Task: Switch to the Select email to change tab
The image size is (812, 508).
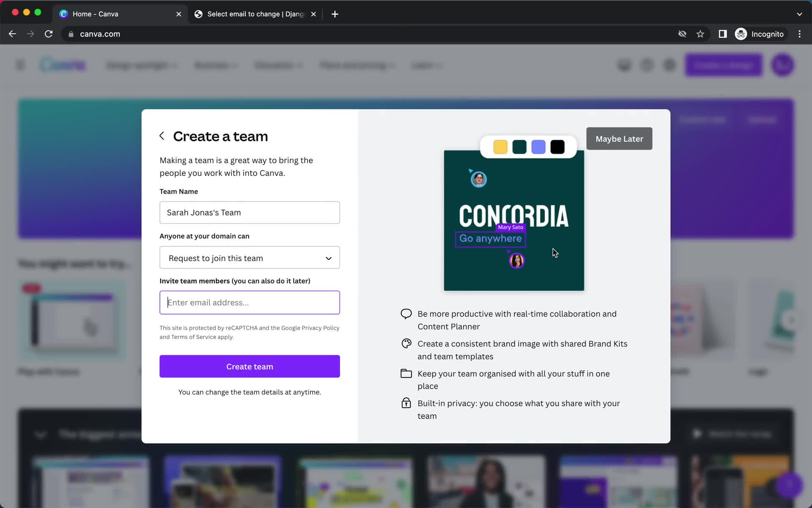Action: pyautogui.click(x=255, y=14)
